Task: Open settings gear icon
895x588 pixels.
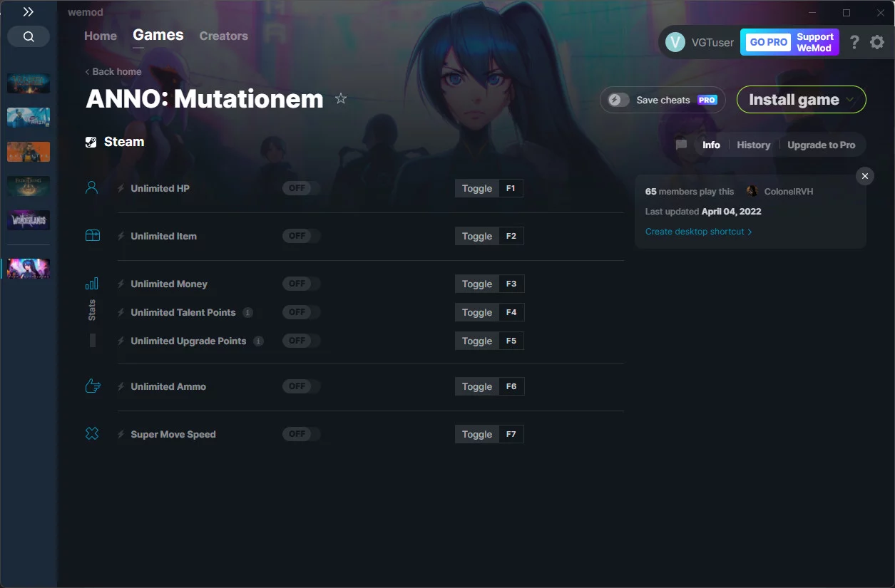Action: (x=877, y=42)
